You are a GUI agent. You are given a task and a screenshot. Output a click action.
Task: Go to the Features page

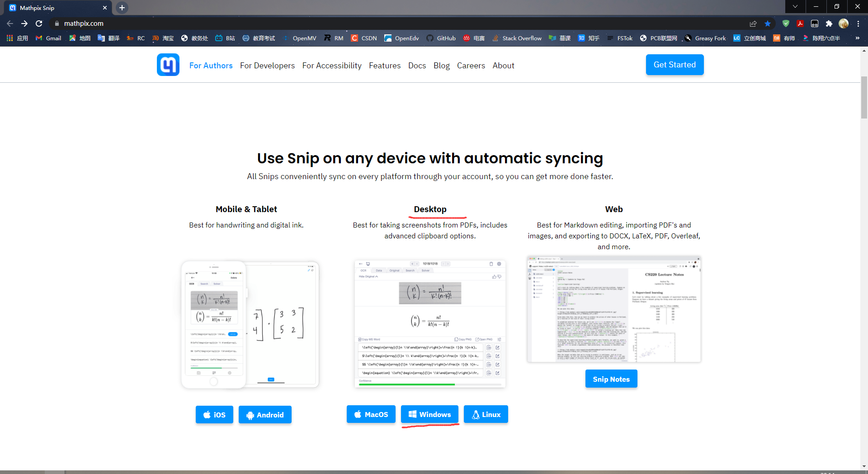[x=385, y=66]
